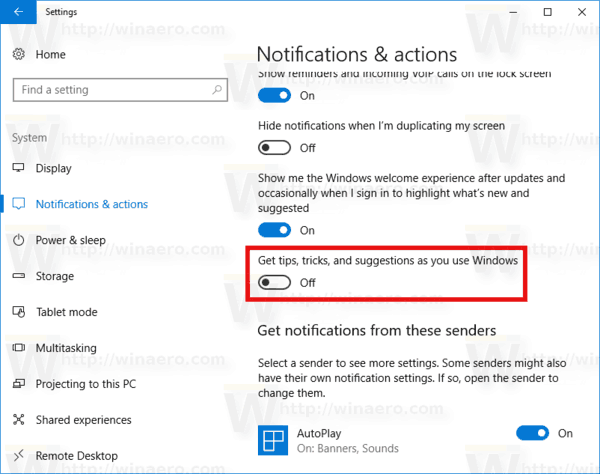
Task: Click the Home gear icon
Action: point(18,54)
